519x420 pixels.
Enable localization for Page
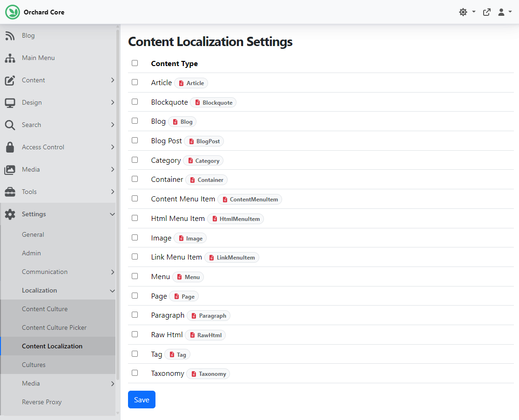click(x=135, y=296)
